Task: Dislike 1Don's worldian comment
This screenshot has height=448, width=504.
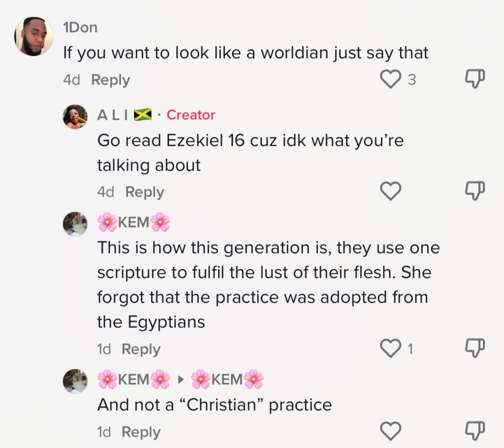Action: (475, 78)
